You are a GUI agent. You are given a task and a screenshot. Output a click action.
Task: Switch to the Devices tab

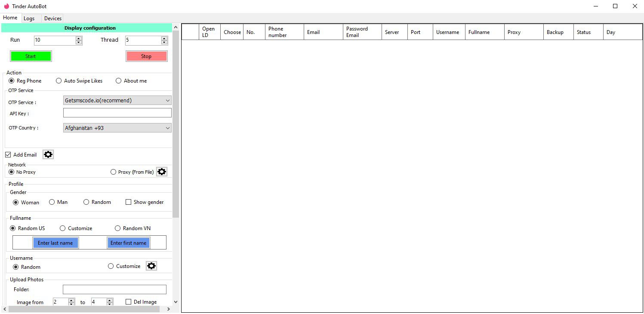point(53,18)
